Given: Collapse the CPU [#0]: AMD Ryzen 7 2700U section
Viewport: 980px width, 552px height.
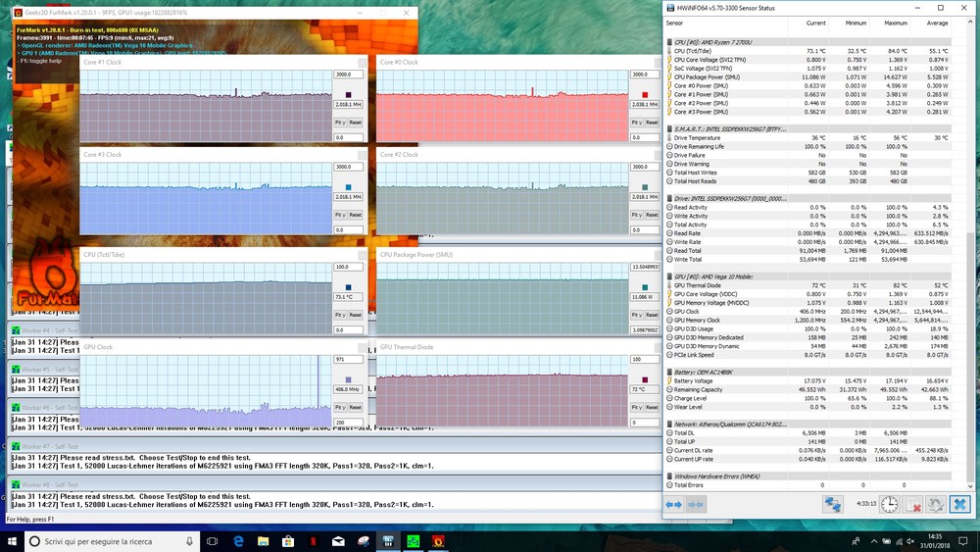Looking at the screenshot, I should (x=670, y=42).
